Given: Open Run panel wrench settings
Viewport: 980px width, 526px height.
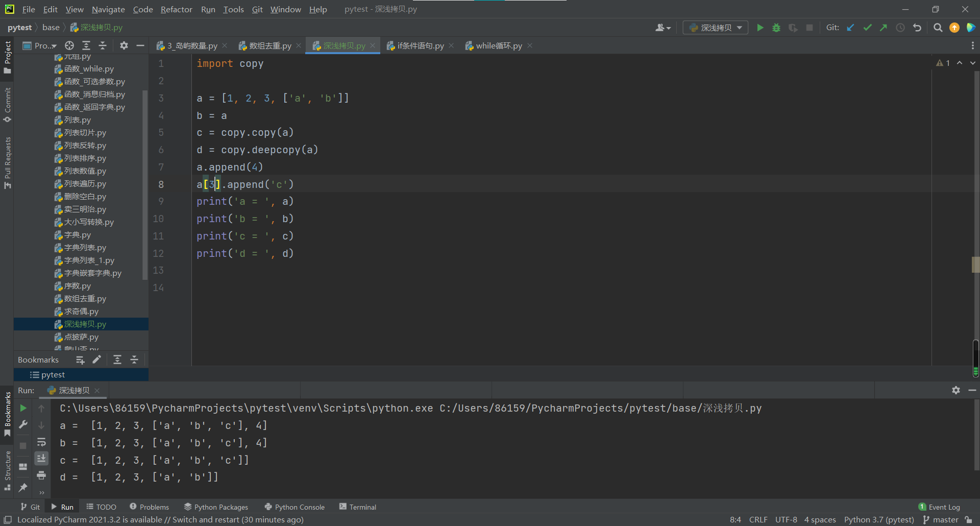Looking at the screenshot, I should pos(23,424).
